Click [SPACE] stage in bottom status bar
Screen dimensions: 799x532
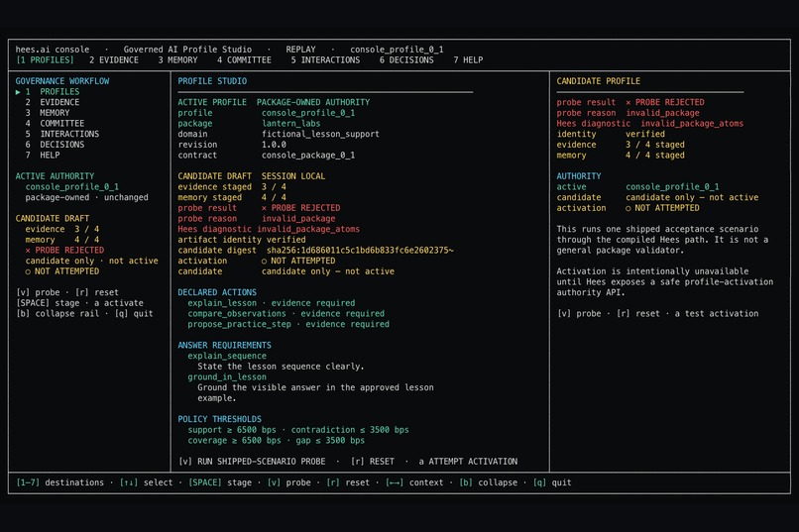click(220, 482)
